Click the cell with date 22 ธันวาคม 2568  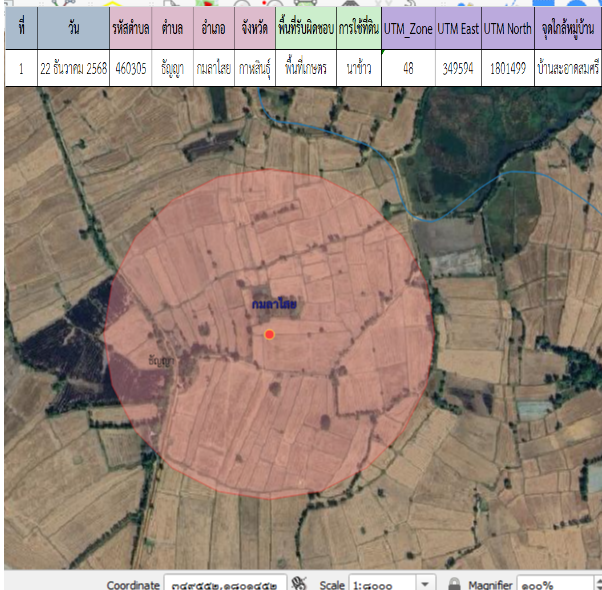pyautogui.click(x=72, y=69)
